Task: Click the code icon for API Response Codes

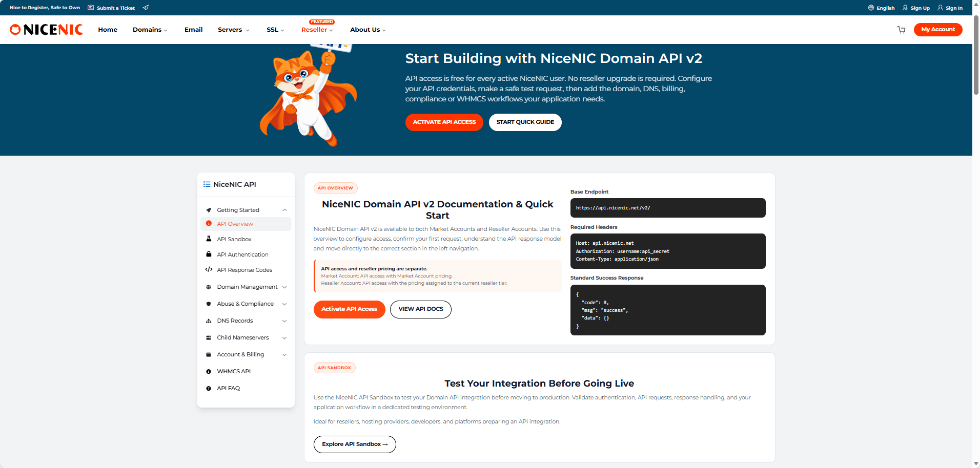Action: [209, 270]
